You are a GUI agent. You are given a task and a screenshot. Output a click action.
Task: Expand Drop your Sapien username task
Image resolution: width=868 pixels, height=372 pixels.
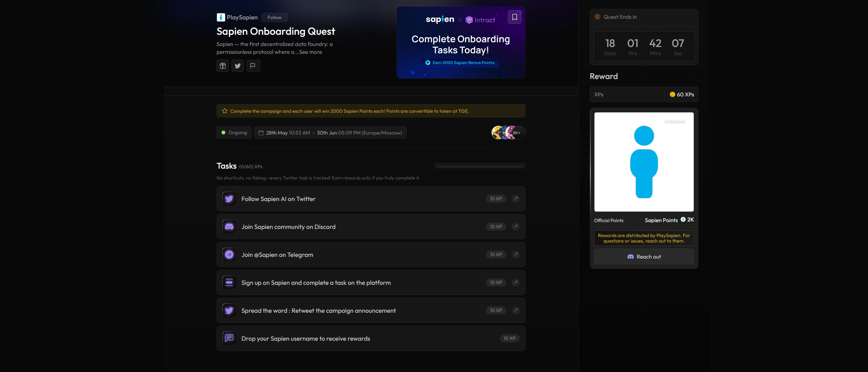(x=371, y=338)
